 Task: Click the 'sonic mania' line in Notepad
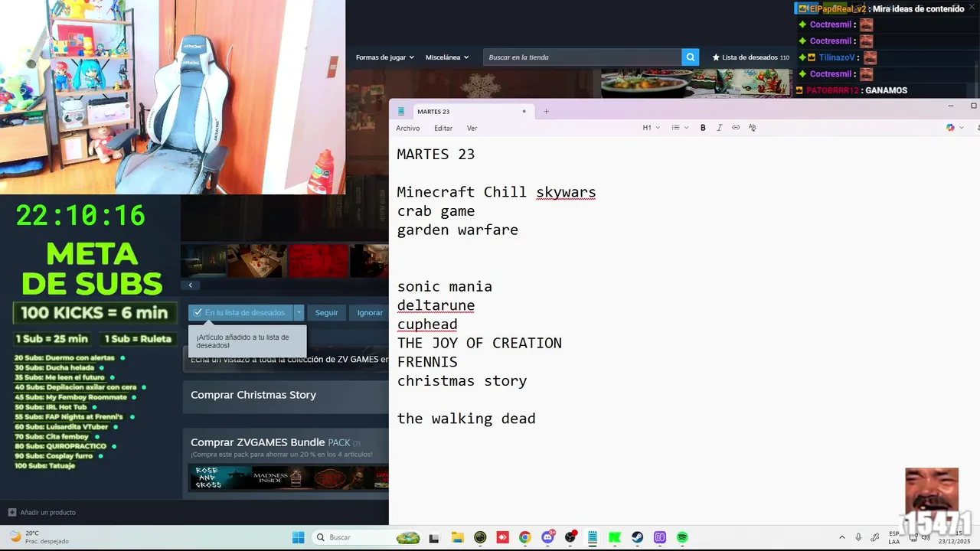tap(445, 287)
